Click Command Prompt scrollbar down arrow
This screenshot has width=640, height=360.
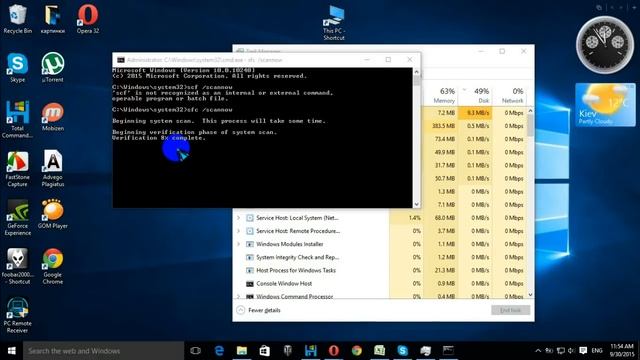pyautogui.click(x=416, y=204)
